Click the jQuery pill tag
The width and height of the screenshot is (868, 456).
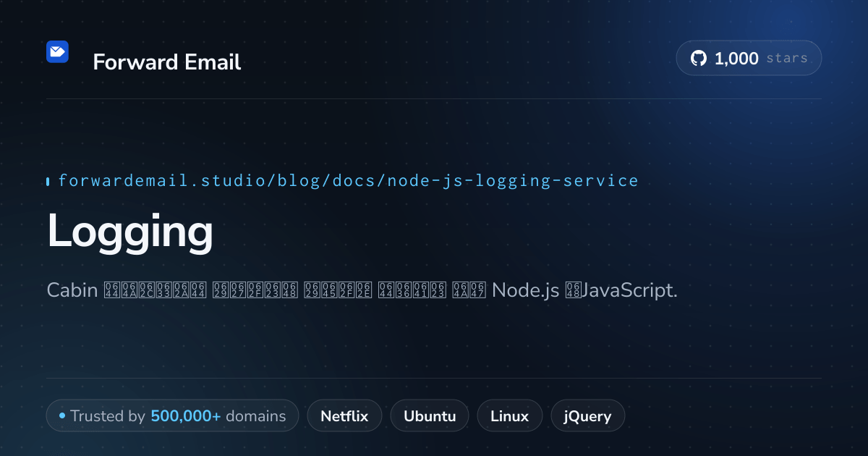coord(587,416)
